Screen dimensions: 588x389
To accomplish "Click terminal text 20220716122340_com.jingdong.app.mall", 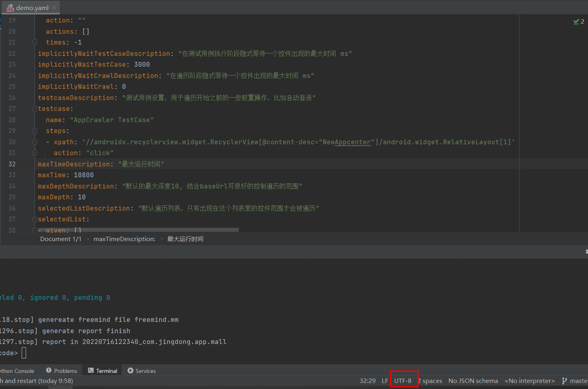I will [x=155, y=342].
